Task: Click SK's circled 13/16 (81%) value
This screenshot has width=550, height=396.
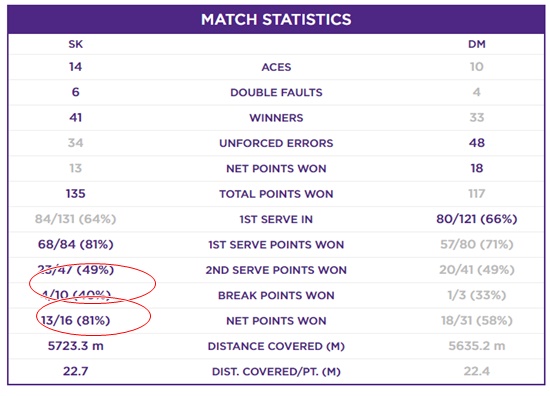Action: pos(76,321)
